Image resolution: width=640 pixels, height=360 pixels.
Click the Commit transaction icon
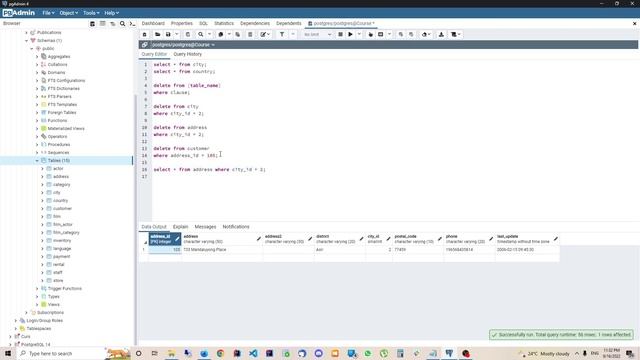click(x=401, y=35)
